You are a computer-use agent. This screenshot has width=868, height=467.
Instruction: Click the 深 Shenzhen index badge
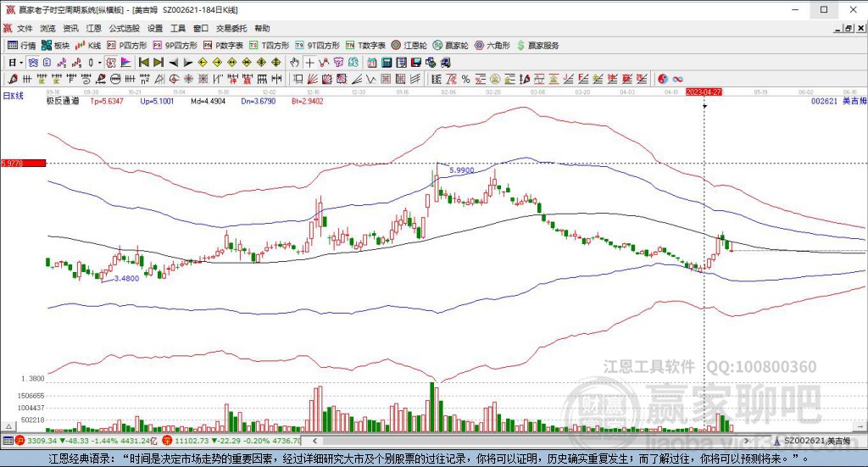tap(167, 441)
